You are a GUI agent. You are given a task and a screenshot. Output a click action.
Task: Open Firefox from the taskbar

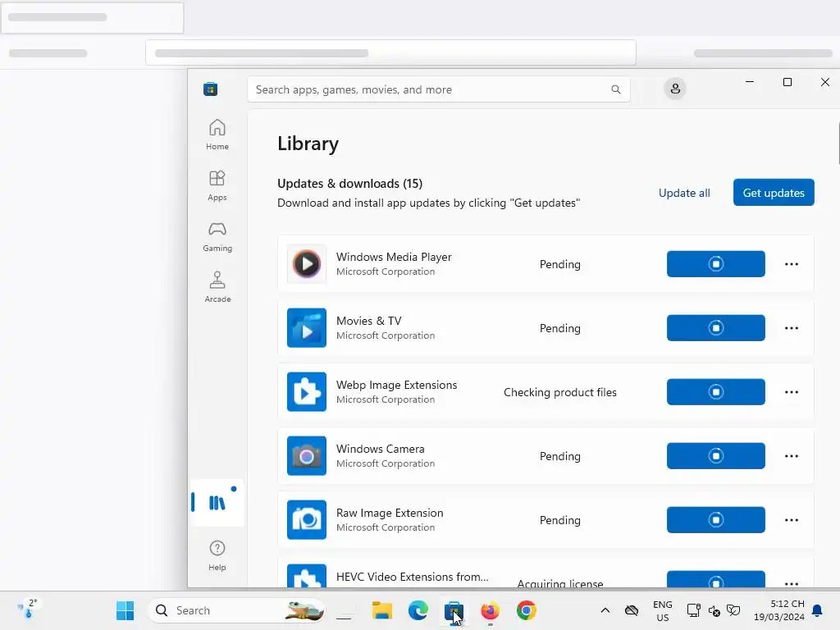point(490,610)
